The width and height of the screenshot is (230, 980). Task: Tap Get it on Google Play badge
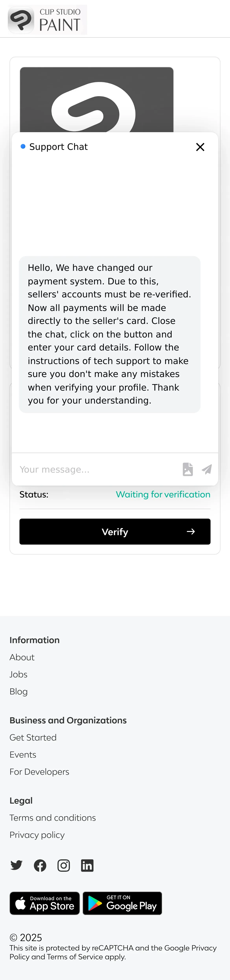click(122, 903)
